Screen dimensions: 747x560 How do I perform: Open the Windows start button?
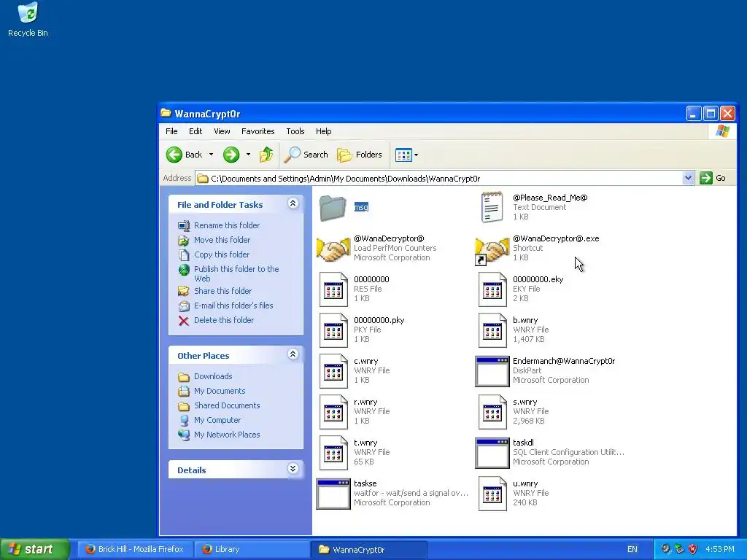click(35, 549)
